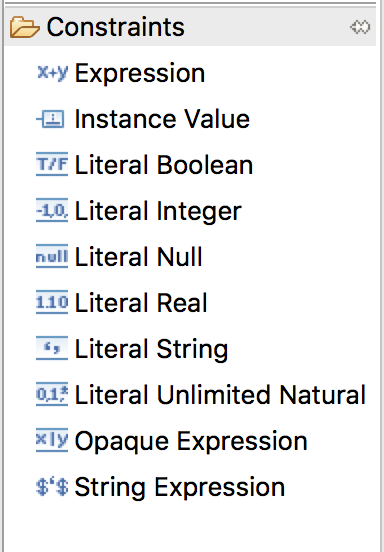
Task: Click the String Expression label
Action: (180, 488)
